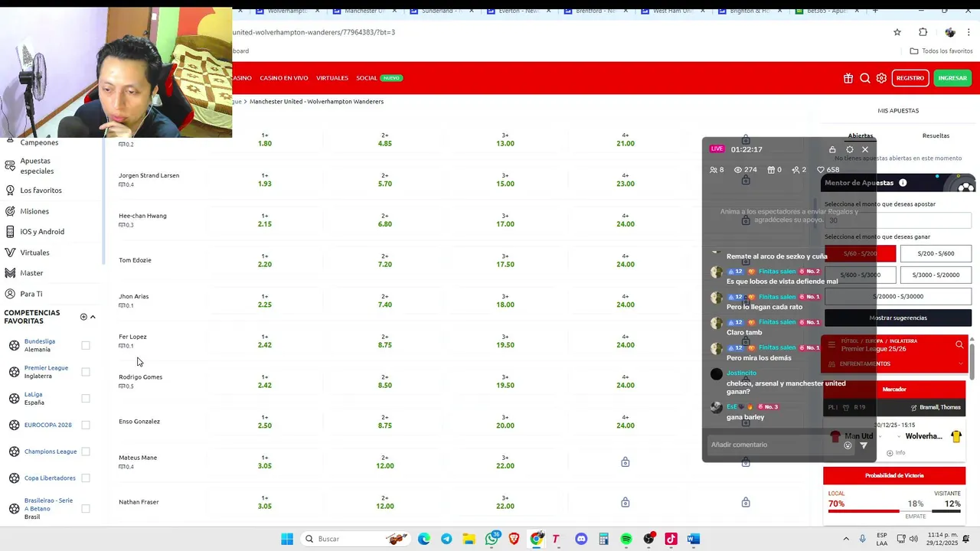
Task: Click the locked 4+ market for Mateus Mane
Action: point(626,462)
